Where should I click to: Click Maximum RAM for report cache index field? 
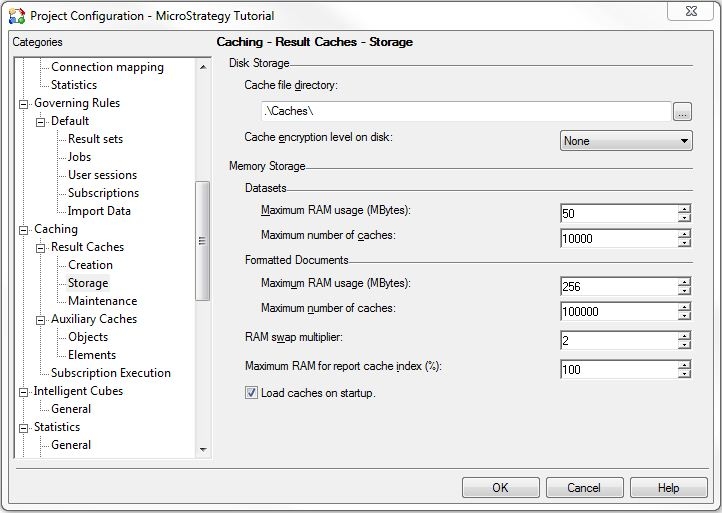(x=619, y=369)
